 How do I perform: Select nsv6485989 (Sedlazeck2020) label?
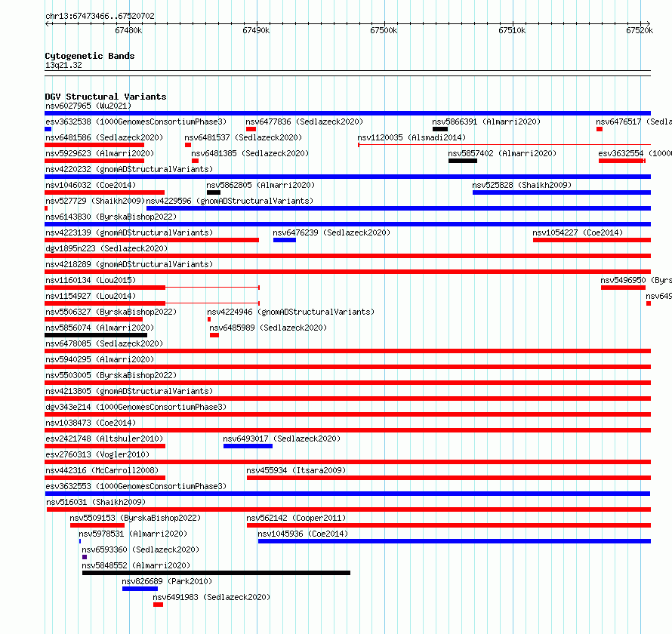point(268,328)
